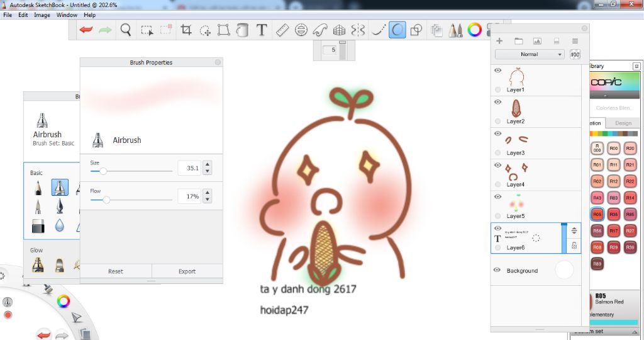Hide Layer2 using its eye icon

click(498, 102)
